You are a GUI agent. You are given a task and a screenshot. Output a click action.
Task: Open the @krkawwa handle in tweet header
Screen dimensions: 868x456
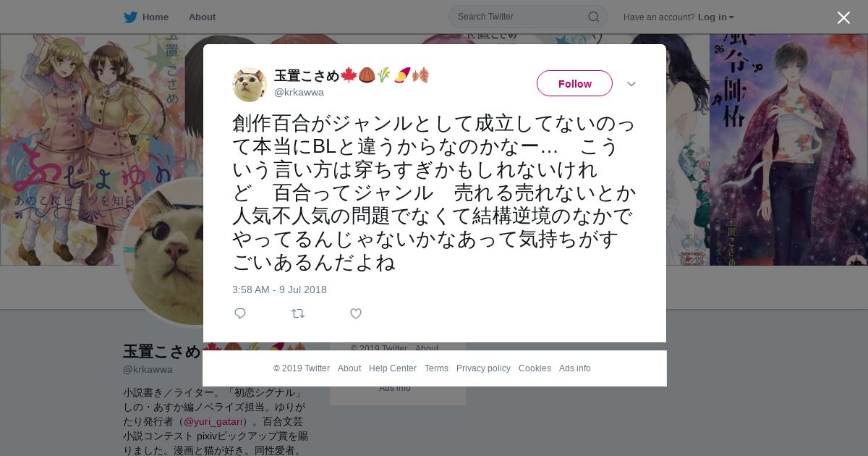point(299,92)
